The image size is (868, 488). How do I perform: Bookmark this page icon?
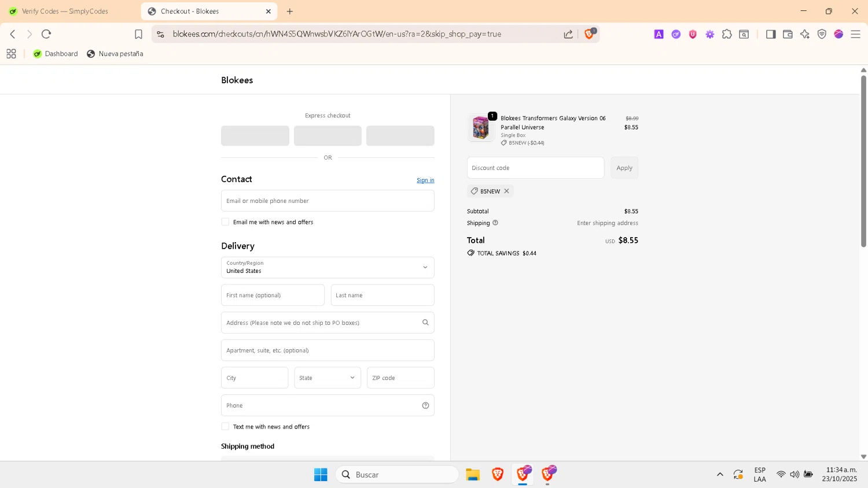[138, 34]
